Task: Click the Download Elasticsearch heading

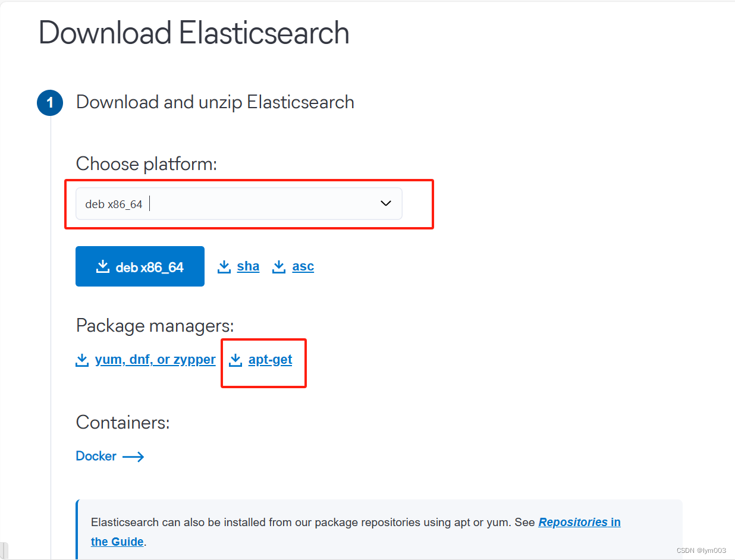Action: 194,33
